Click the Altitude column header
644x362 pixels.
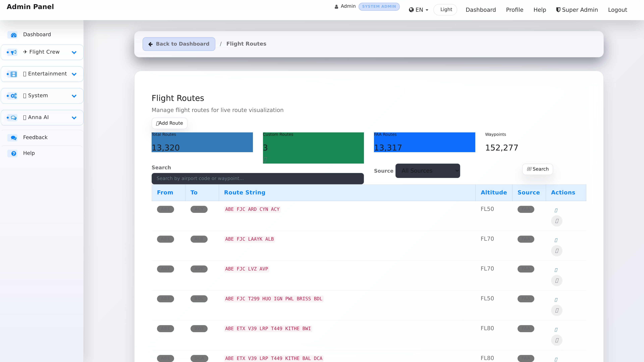pyautogui.click(x=494, y=193)
